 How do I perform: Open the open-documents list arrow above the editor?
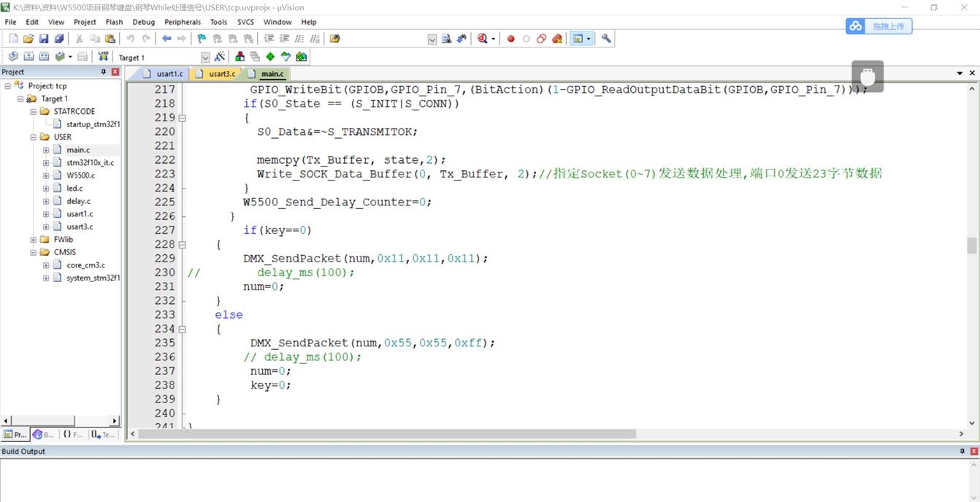[960, 73]
